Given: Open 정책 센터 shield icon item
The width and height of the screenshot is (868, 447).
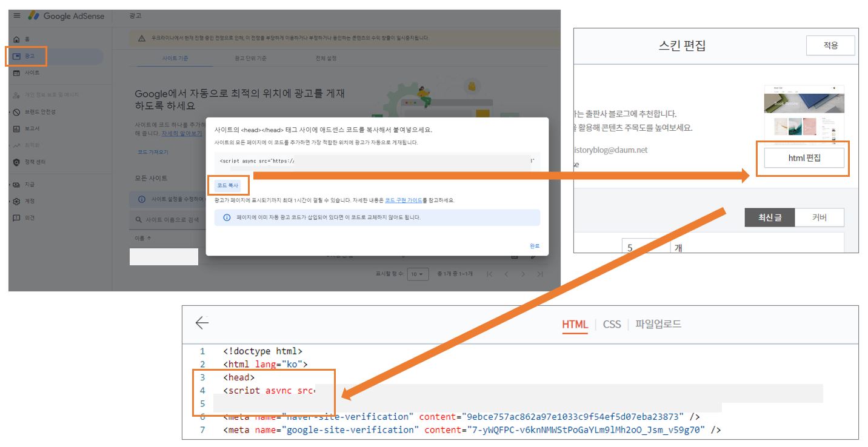Looking at the screenshot, I should (x=30, y=162).
